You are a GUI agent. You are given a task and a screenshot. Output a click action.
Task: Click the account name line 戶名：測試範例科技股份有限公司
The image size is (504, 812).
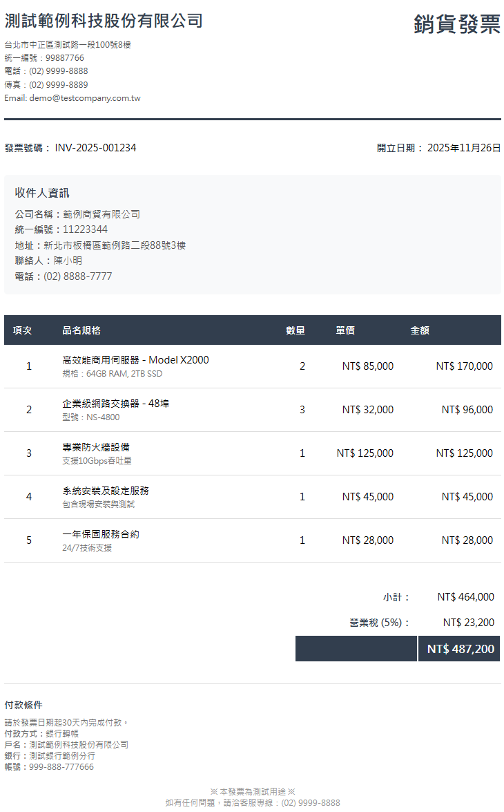click(66, 745)
